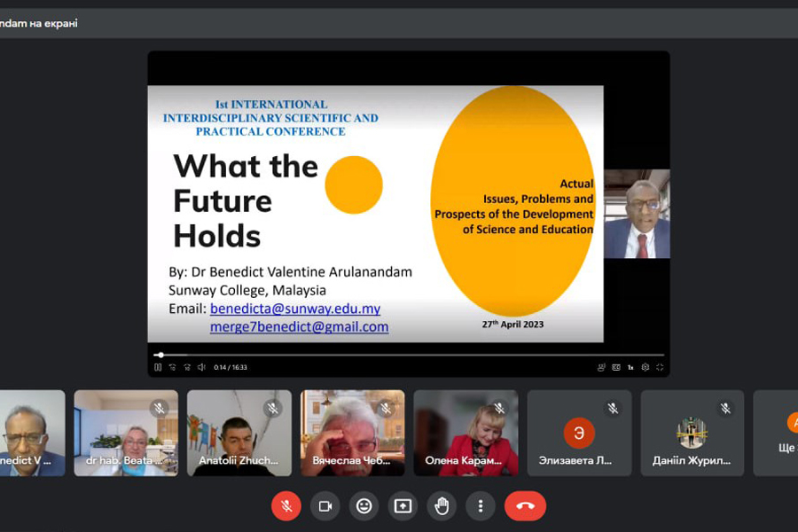This screenshot has height=532, width=798.
Task: Click the muted mic icon on Beata's tile
Action: click(x=160, y=408)
